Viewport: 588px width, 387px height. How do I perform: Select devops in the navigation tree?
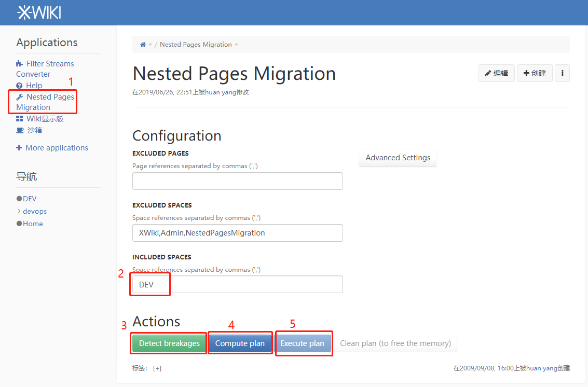click(x=35, y=211)
